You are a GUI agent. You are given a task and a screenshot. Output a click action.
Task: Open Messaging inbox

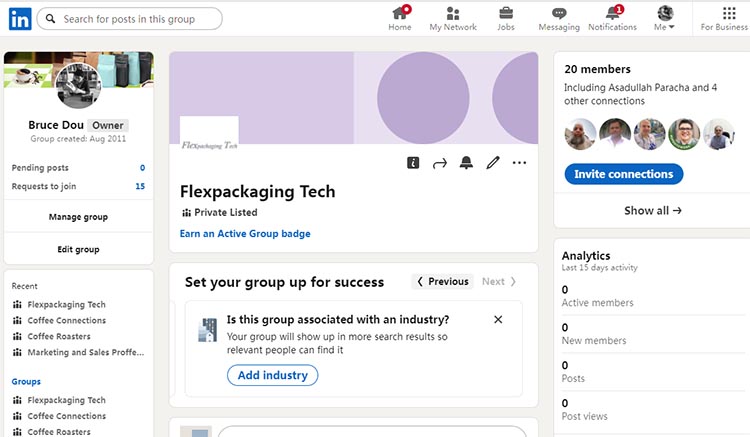coord(559,19)
